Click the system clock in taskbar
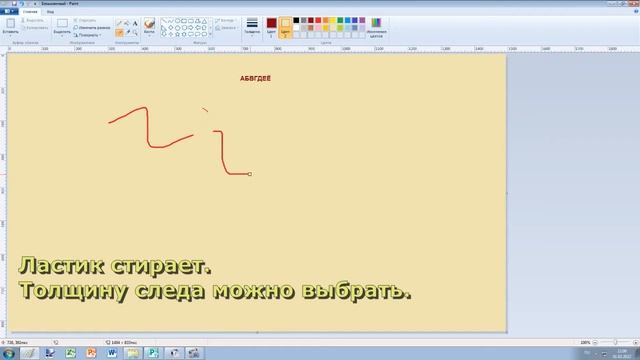This screenshot has height=360, width=640. [x=622, y=353]
